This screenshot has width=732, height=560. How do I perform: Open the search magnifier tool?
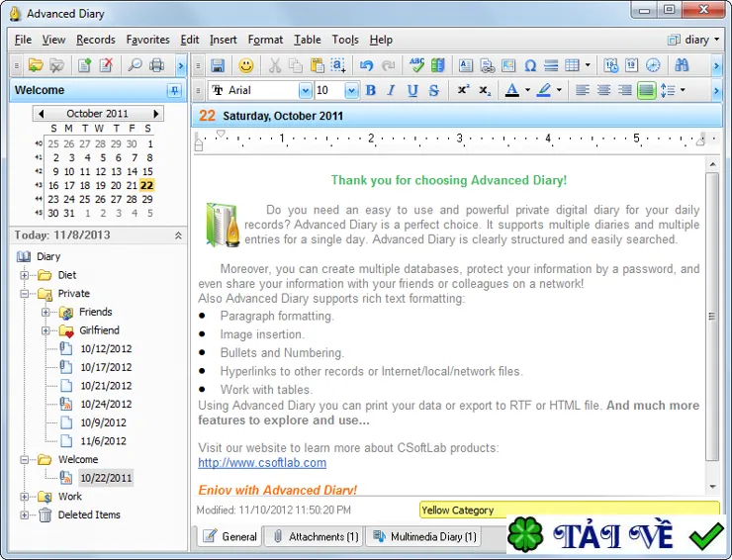pyautogui.click(x=135, y=65)
